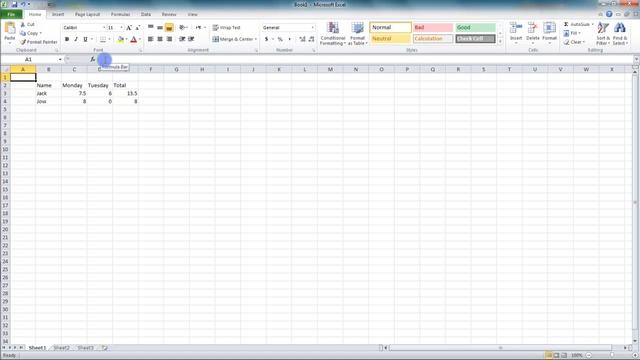Image resolution: width=640 pixels, height=360 pixels.
Task: Apply the yellow Fill Color bucket
Action: tap(120, 39)
